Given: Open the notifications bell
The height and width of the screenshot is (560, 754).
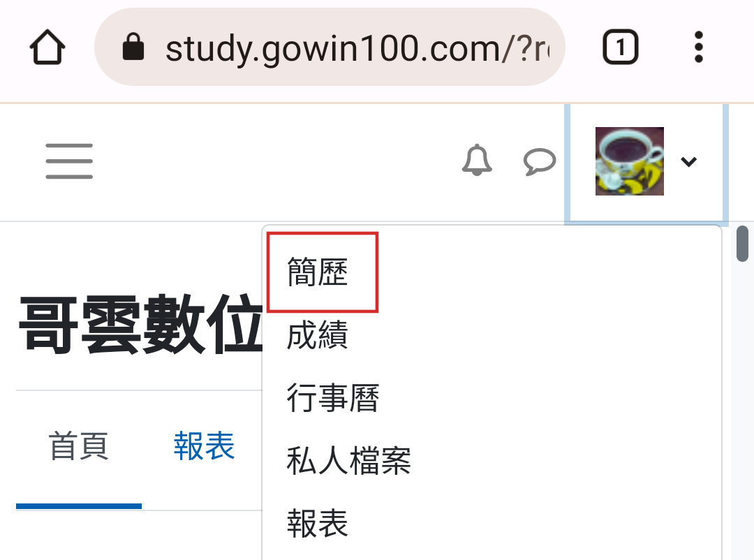Looking at the screenshot, I should [477, 160].
